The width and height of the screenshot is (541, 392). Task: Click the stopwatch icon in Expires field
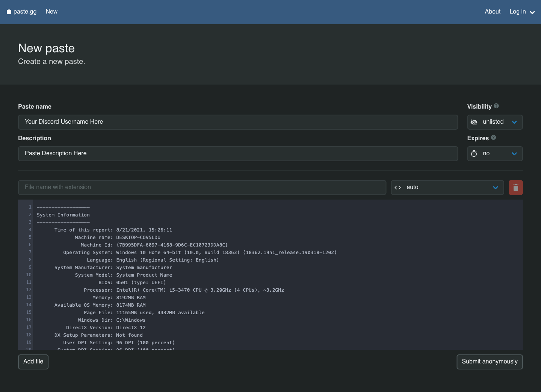coord(474,154)
